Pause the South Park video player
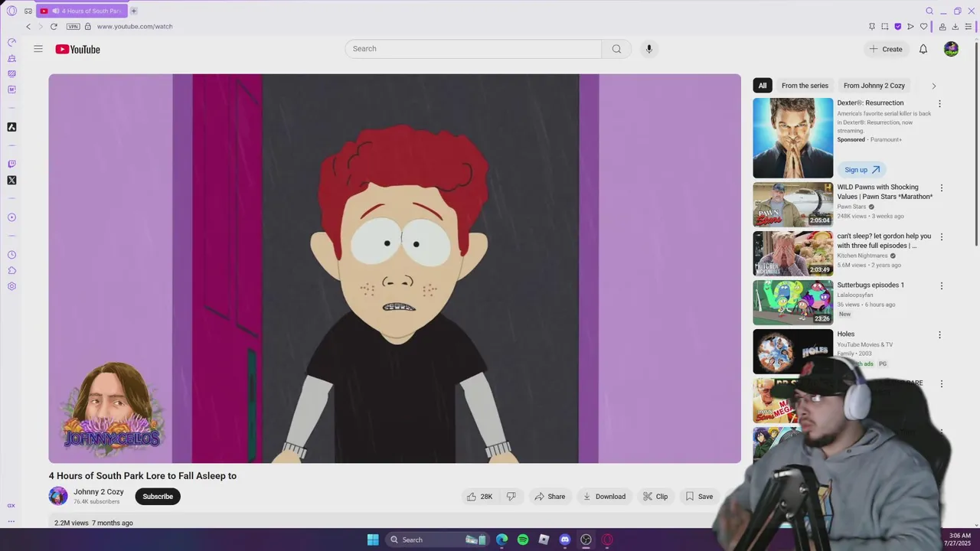 coord(395,269)
